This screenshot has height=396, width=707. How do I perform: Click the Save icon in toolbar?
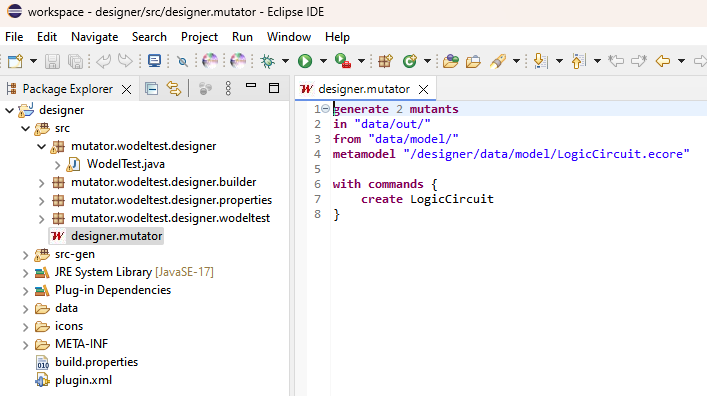pos(52,61)
